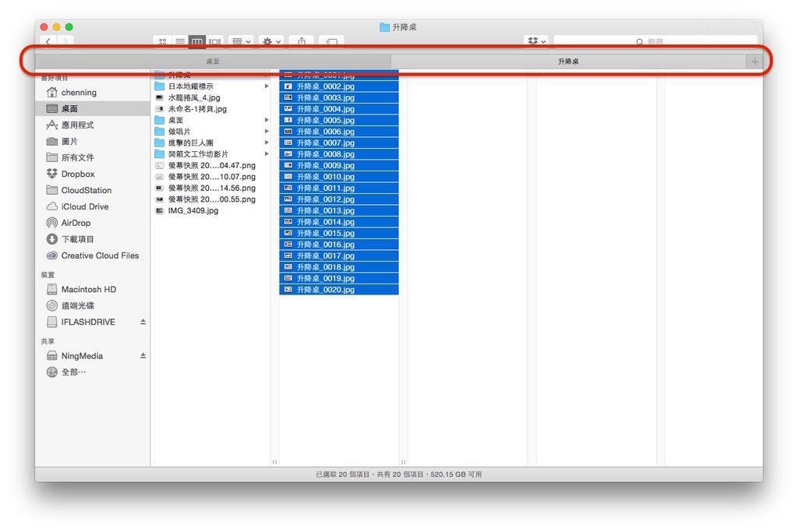
Task: Click the Finder search field
Action: (655, 41)
